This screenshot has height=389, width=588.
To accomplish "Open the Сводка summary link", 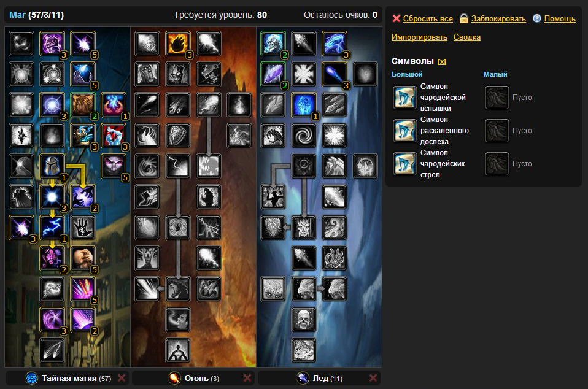I will click(467, 37).
